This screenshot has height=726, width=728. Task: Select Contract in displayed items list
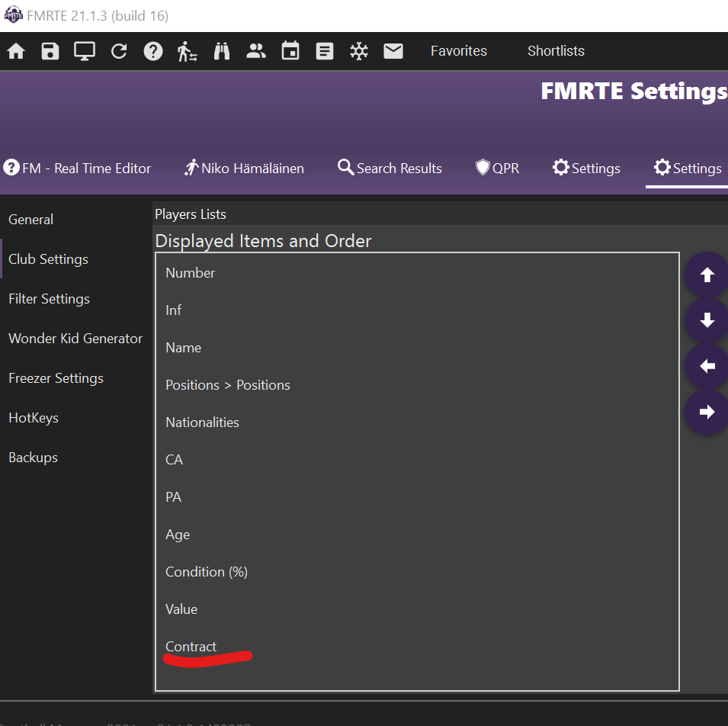point(418,647)
